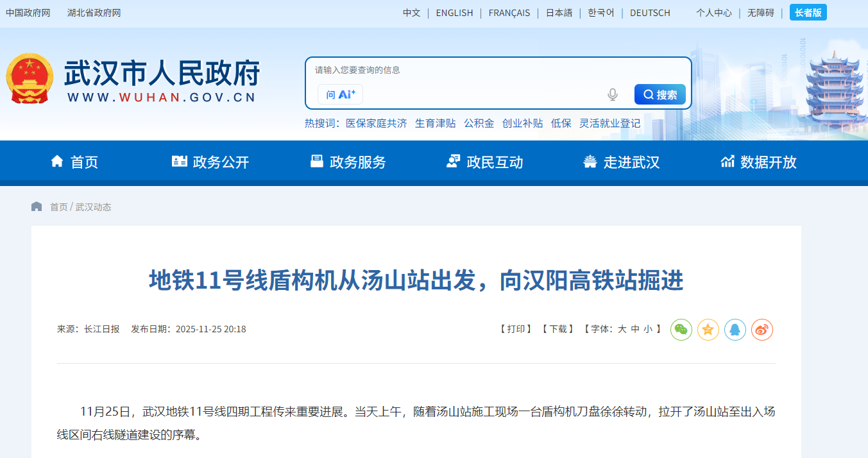Toggle the 长者版 elderly mode
868x458 pixels.
(808, 13)
